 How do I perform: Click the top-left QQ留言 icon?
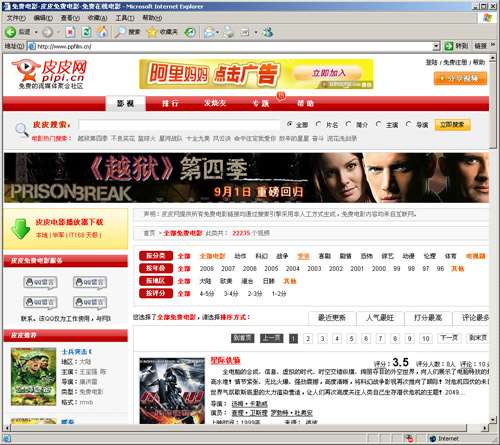point(40,283)
